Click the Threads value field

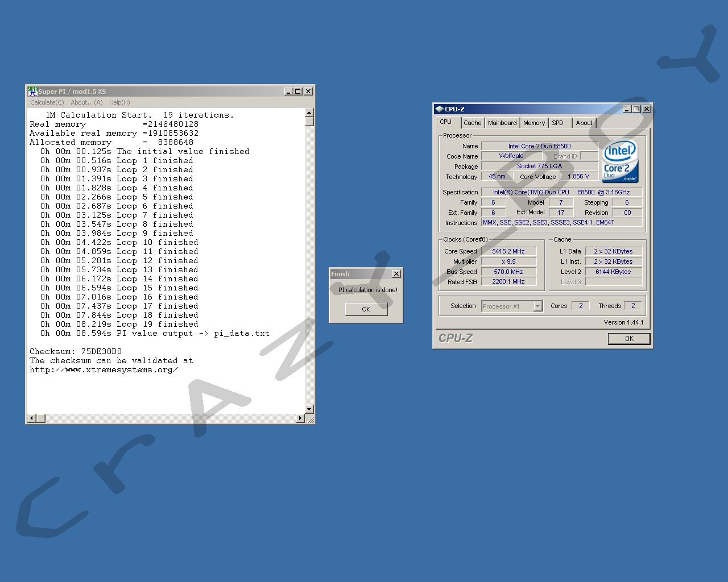[x=632, y=306]
